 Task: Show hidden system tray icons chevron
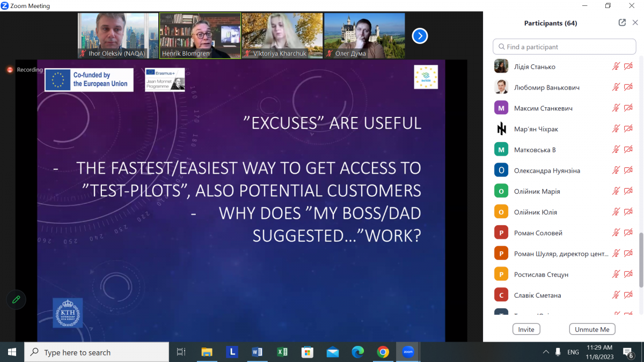[546, 352]
